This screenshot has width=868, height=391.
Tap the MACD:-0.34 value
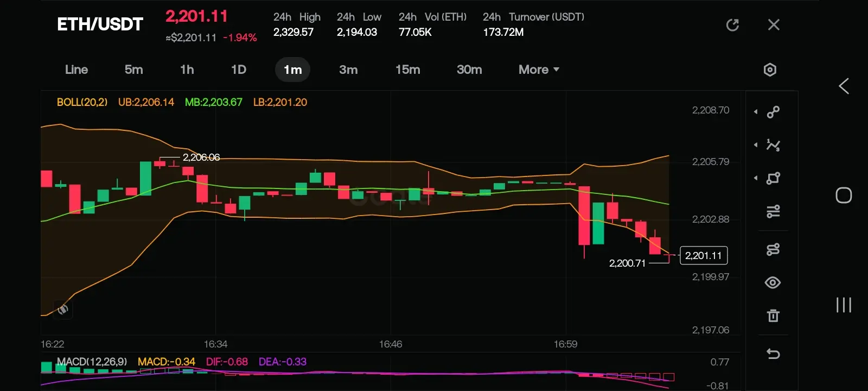click(x=167, y=362)
